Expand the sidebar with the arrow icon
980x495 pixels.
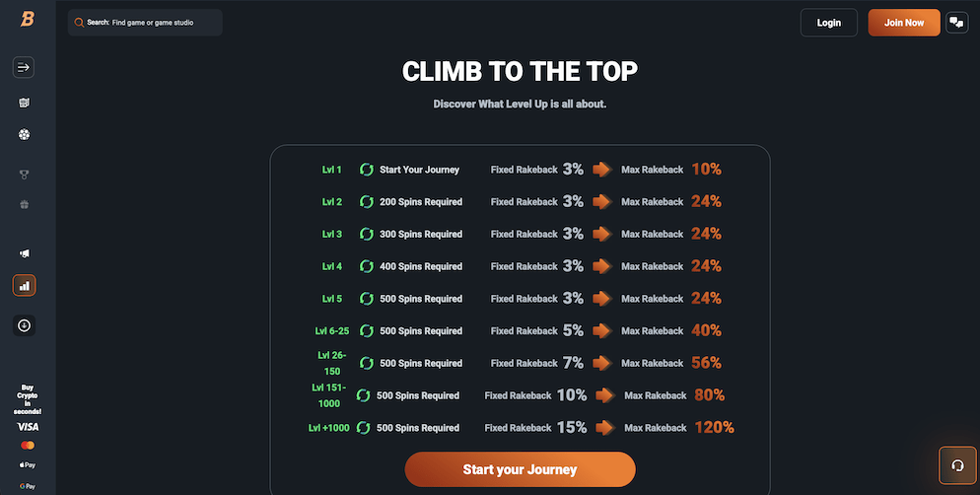coord(25,67)
